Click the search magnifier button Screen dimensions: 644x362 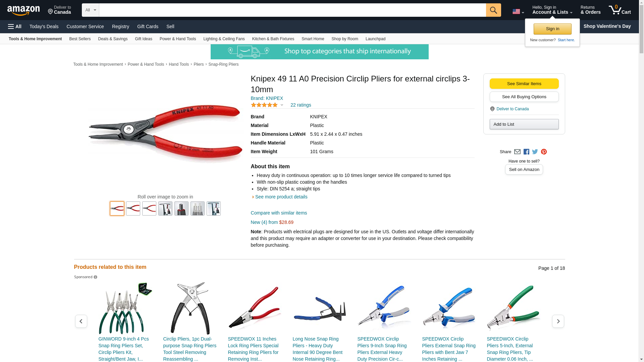coord(493,10)
